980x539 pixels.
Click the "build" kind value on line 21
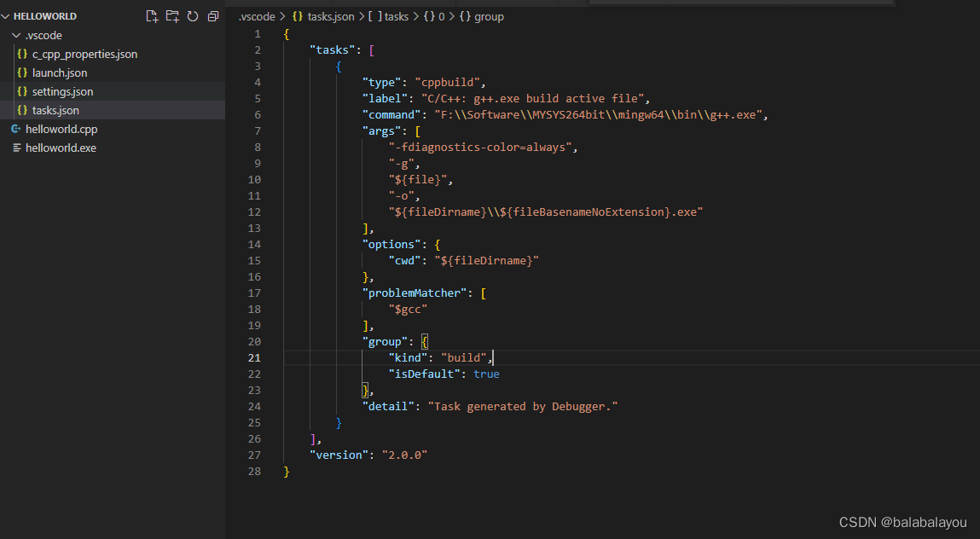pos(463,357)
